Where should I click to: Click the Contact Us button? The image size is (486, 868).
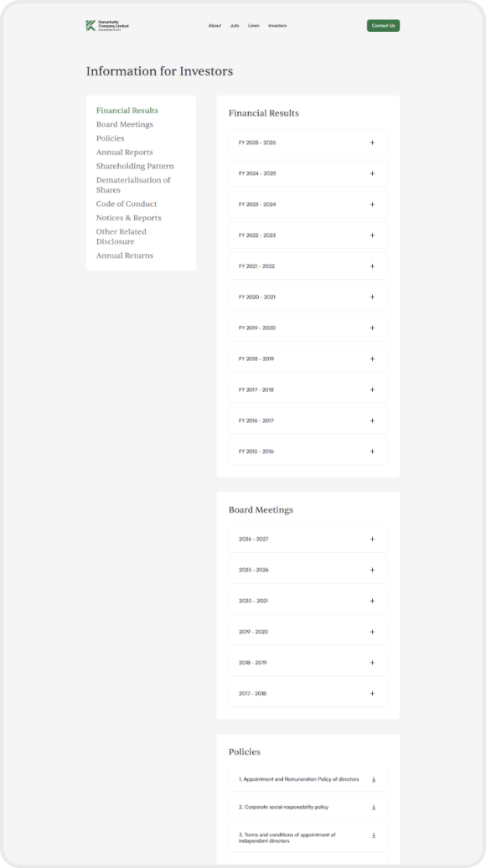383,25
